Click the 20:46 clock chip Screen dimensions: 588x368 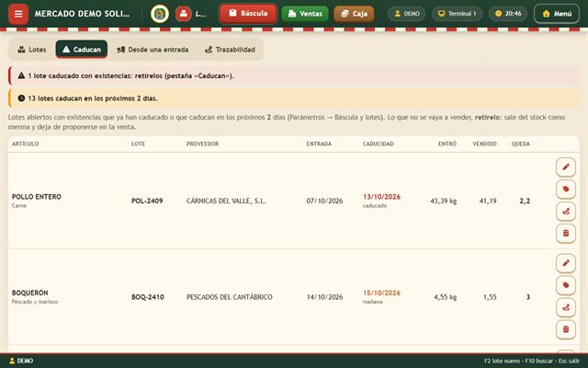[x=508, y=14]
